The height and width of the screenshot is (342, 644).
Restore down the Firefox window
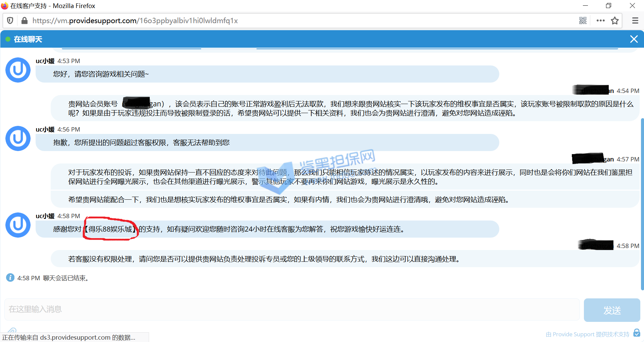point(608,6)
